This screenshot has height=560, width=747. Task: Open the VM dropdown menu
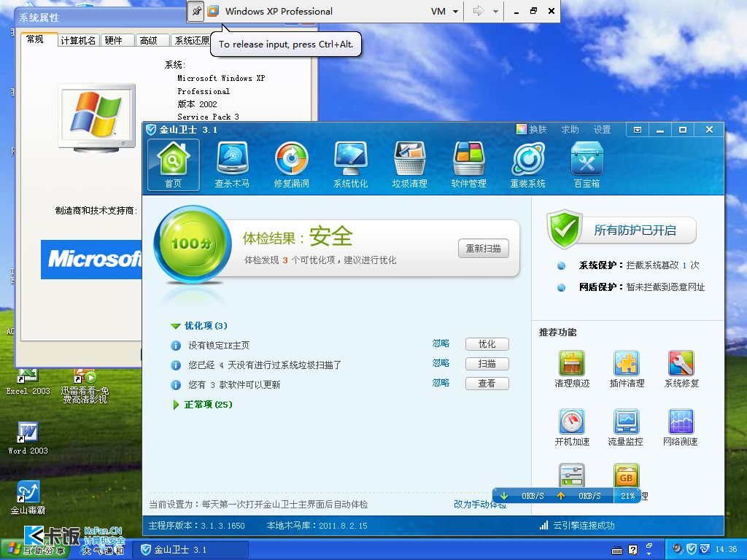(444, 12)
